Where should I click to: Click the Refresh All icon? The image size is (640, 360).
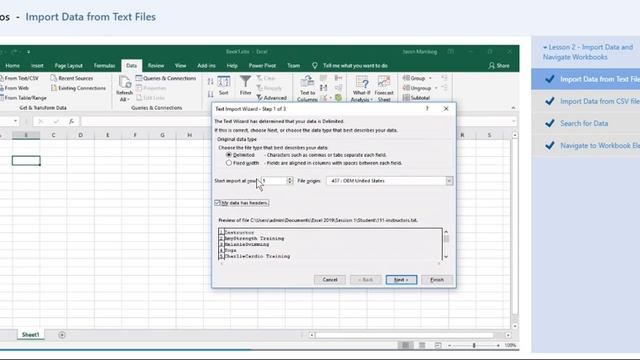coord(124,88)
